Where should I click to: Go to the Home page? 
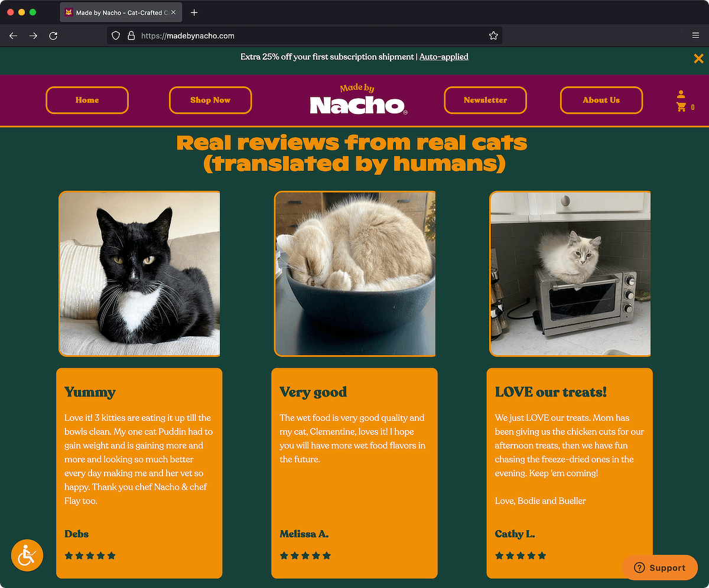click(87, 100)
